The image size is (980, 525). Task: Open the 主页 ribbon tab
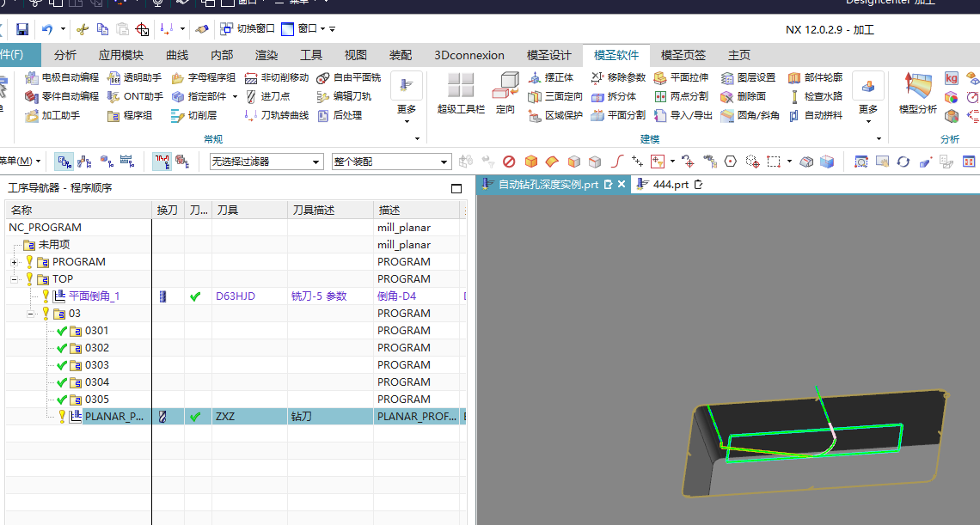[x=739, y=55]
